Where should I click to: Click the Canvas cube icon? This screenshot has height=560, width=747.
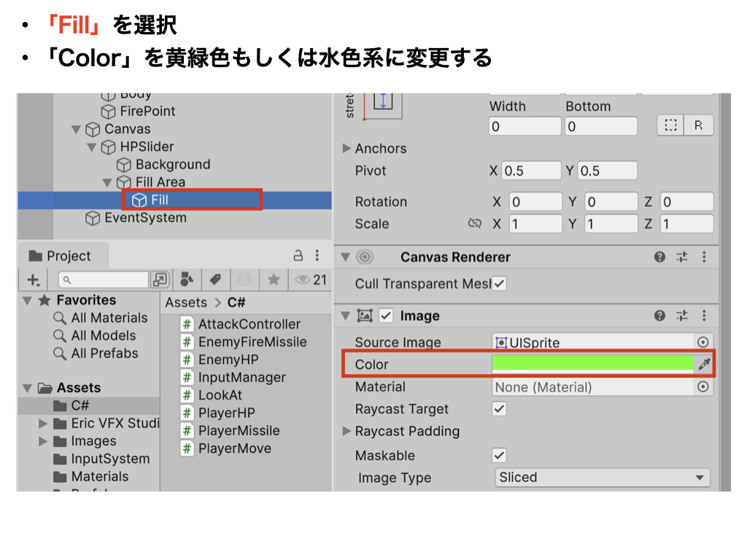[x=93, y=130]
